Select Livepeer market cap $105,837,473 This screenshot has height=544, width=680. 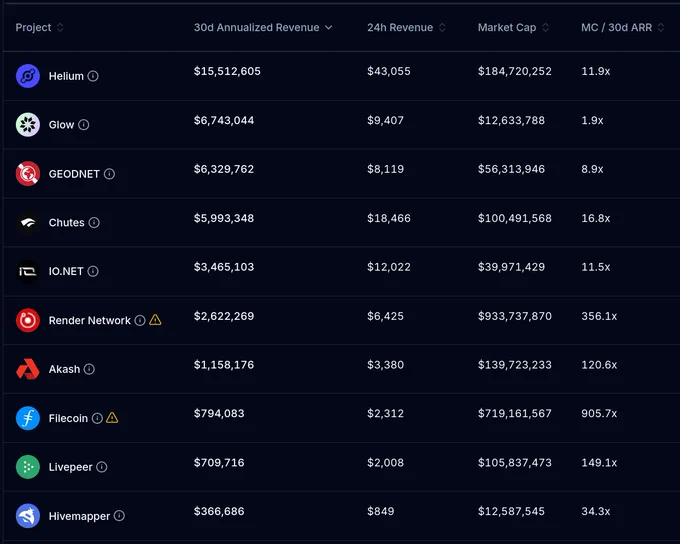click(x=514, y=462)
